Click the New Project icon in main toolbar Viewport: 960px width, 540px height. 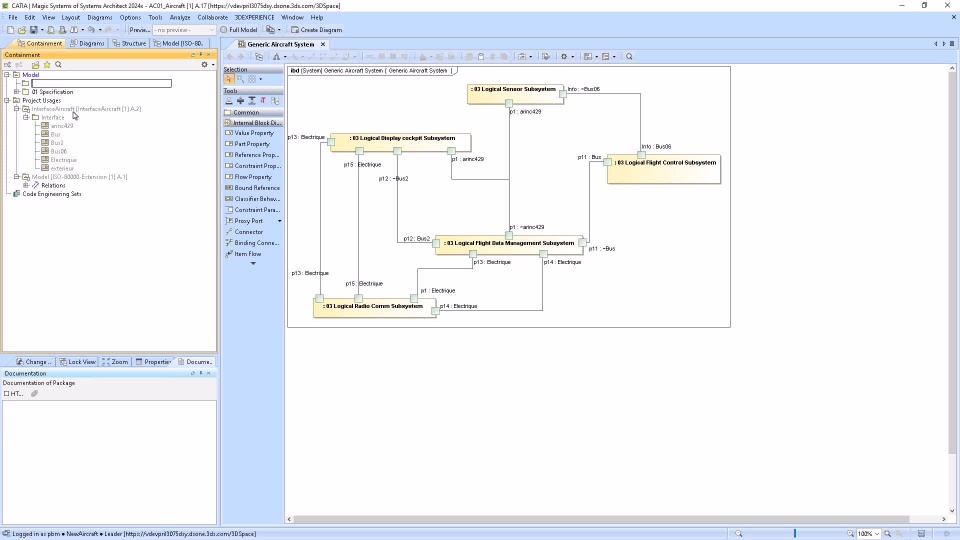click(10, 29)
